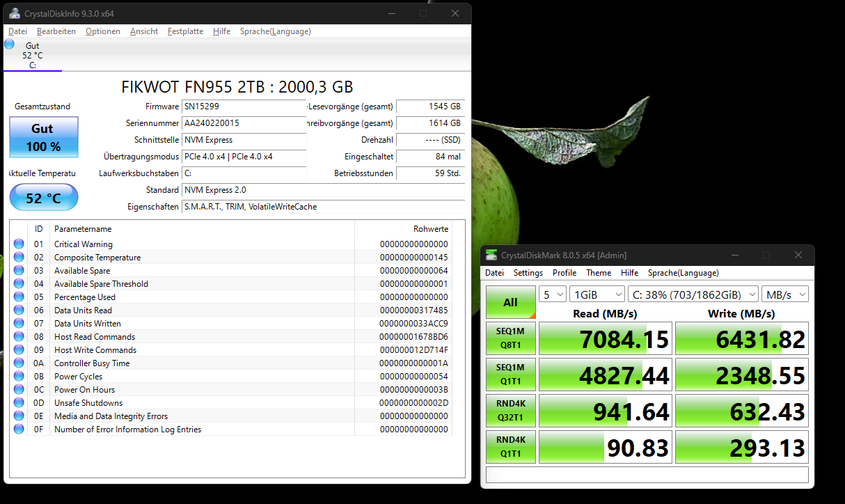
Task: Open the target drive dropdown showing C: 38%
Action: coord(693,294)
